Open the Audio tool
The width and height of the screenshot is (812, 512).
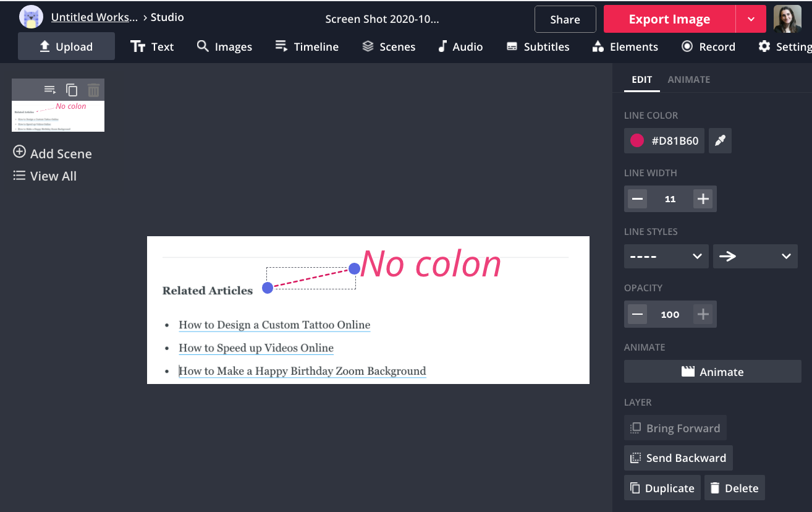460,47
